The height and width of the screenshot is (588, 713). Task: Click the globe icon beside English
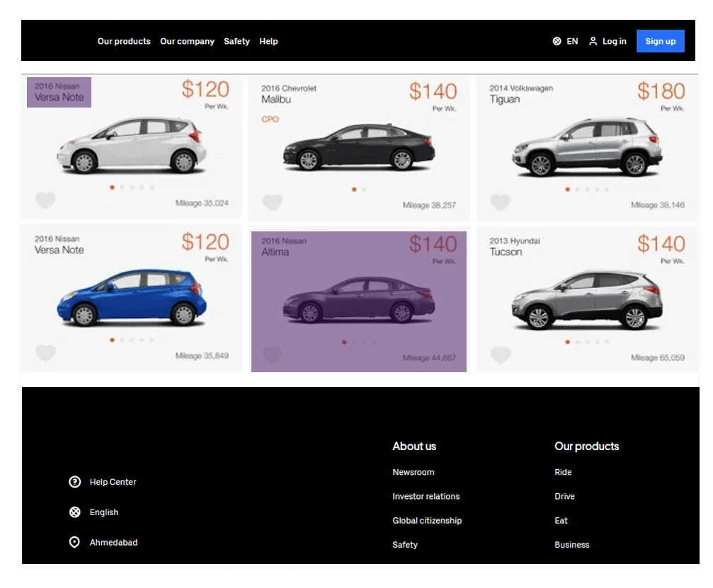(74, 512)
